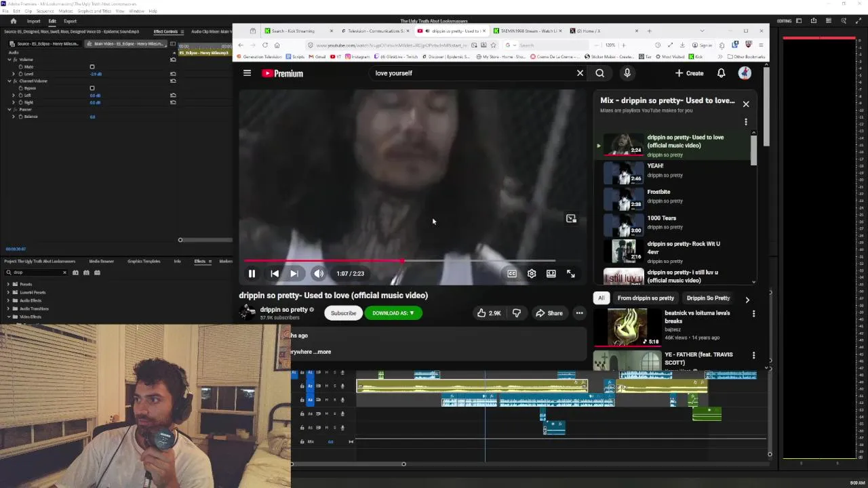
Task: Start YouTube voice search with microphone
Action: tap(627, 73)
